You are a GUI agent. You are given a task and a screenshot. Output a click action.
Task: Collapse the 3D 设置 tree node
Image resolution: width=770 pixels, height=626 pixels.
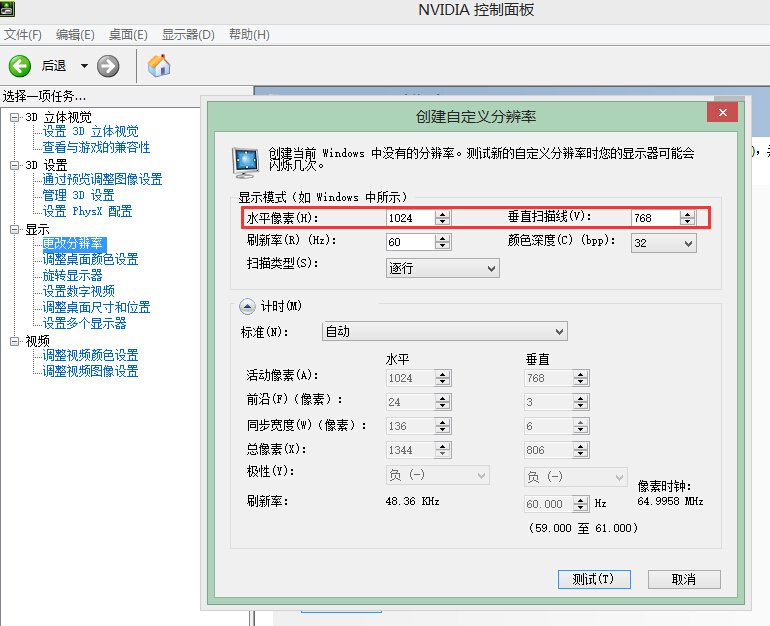(15, 165)
